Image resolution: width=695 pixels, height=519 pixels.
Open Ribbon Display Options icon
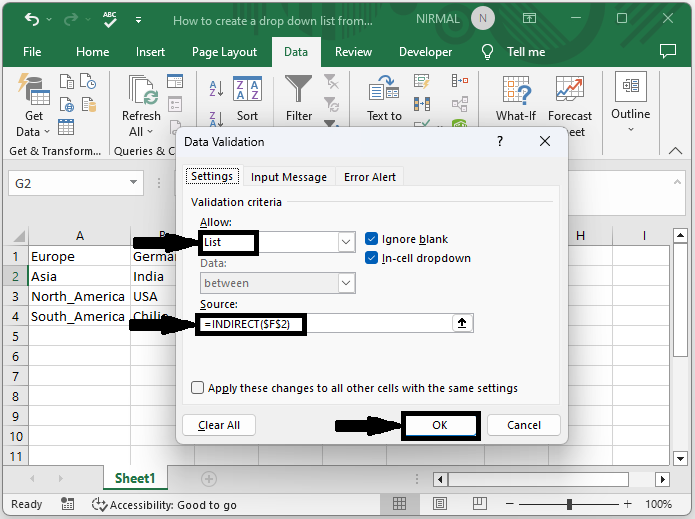point(529,18)
